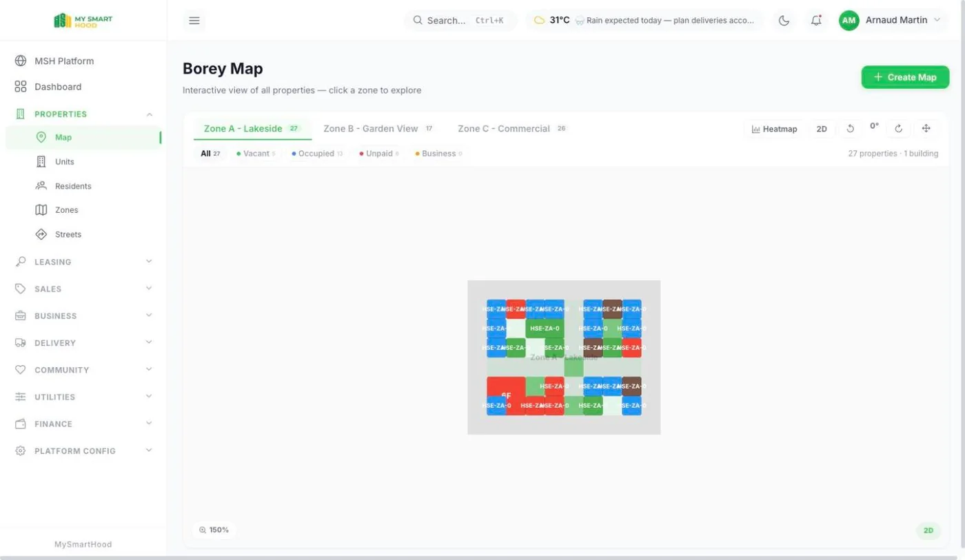Click the Zone A - Lakeside label on map
Image resolution: width=965 pixels, height=560 pixels.
564,357
